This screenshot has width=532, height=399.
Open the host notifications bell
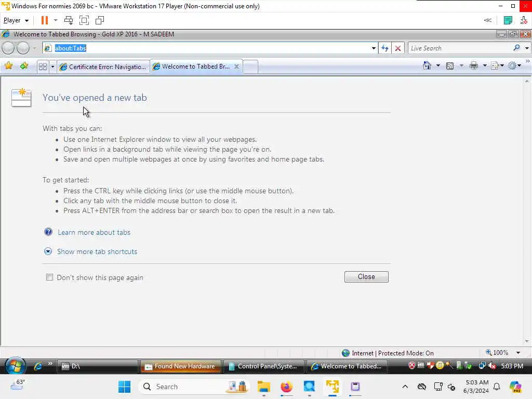tap(497, 387)
